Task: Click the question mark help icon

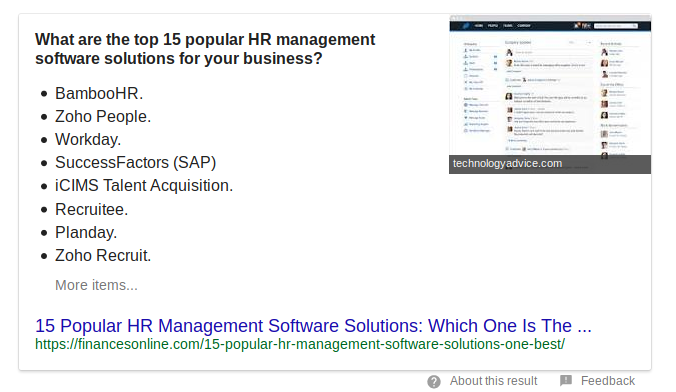Action: [x=434, y=382]
